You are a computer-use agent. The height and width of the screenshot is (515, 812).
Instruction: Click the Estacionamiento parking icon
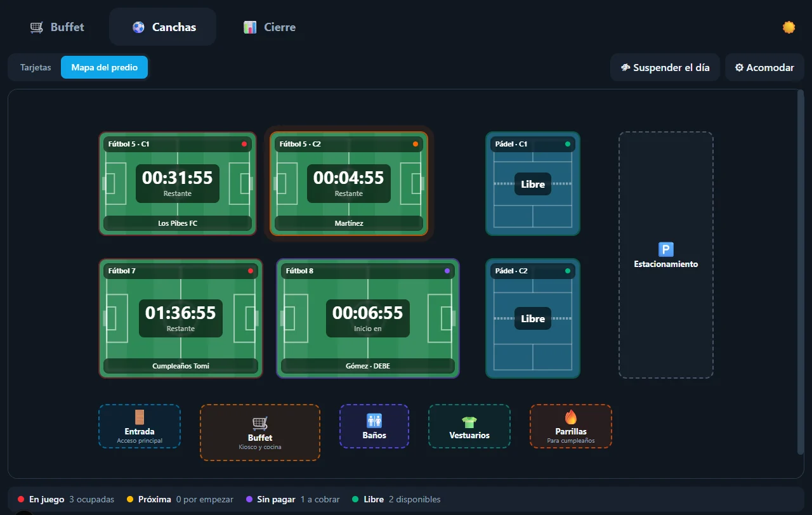(666, 249)
